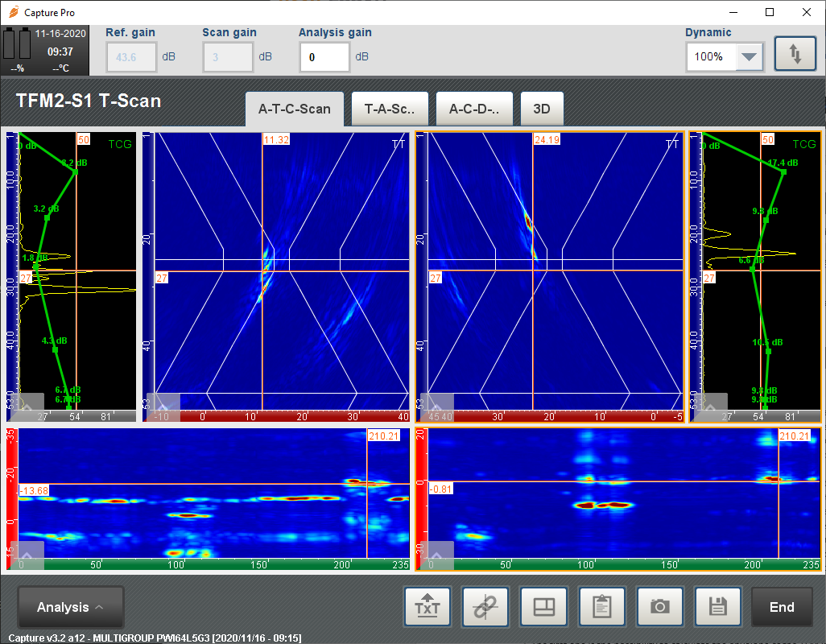Image resolution: width=826 pixels, height=644 pixels.
Task: Click the Analysis gain input field
Action: coord(324,56)
